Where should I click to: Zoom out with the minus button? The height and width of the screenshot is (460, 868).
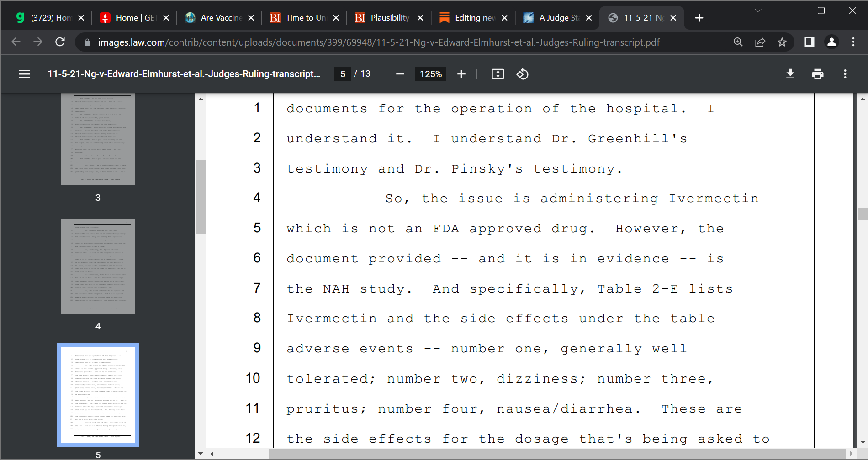400,74
